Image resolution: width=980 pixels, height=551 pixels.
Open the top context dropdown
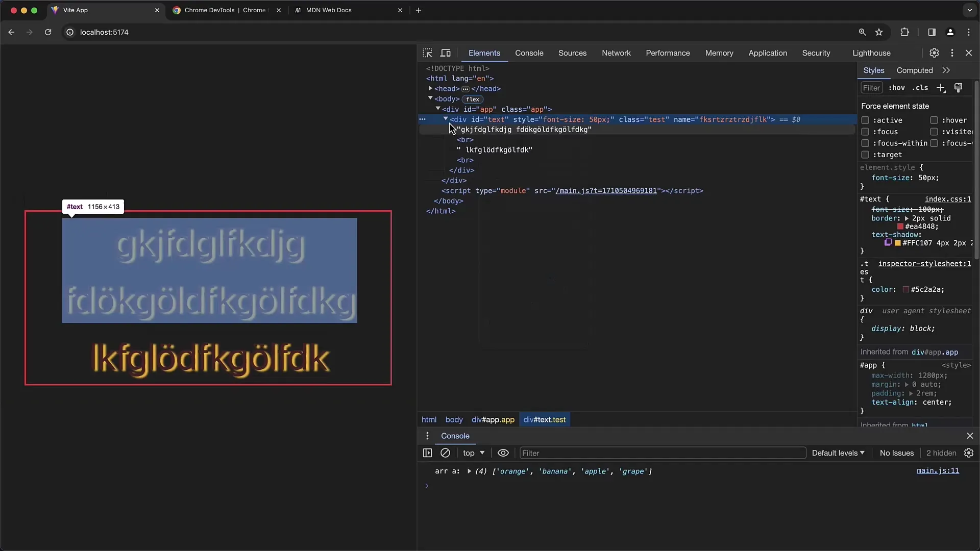(x=474, y=453)
